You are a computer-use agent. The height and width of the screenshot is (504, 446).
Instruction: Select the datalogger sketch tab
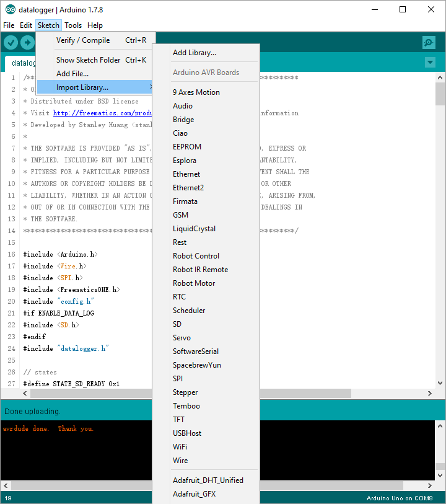click(21, 63)
